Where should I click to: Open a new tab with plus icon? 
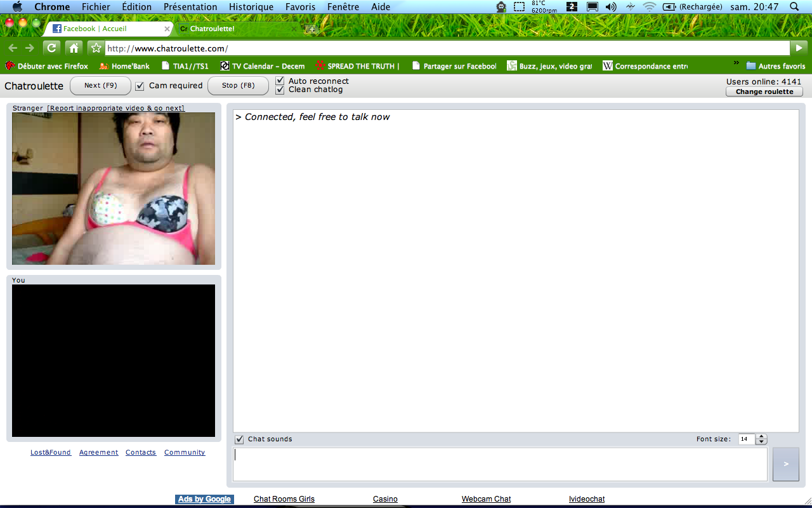point(311,29)
